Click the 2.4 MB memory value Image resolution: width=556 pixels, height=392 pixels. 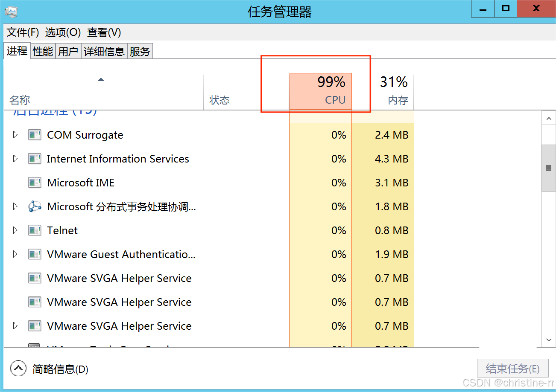coord(392,135)
